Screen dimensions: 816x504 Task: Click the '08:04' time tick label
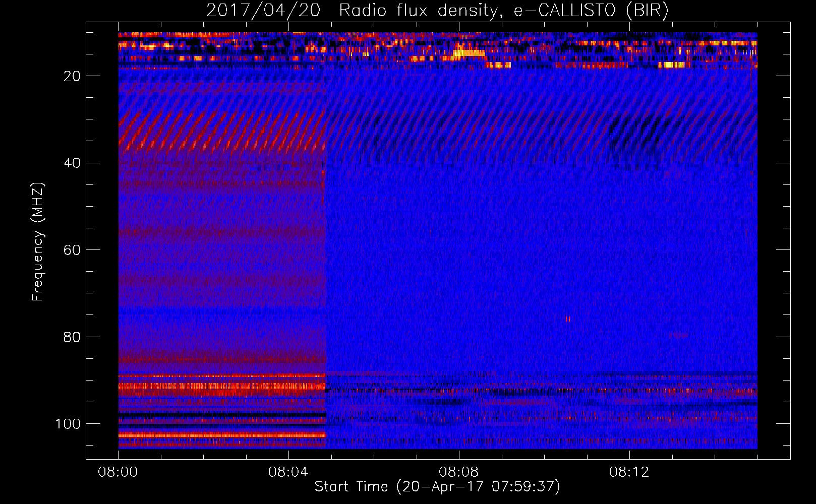click(288, 472)
